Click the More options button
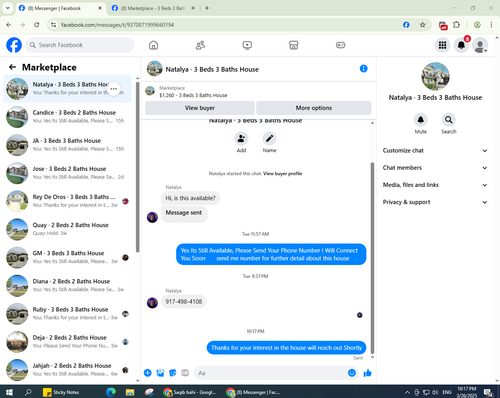 314,108
